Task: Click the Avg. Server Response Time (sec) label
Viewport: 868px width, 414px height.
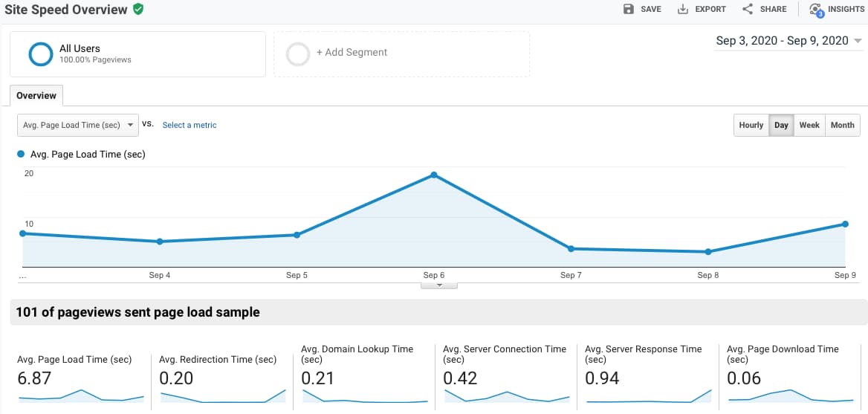Action: 644,355
